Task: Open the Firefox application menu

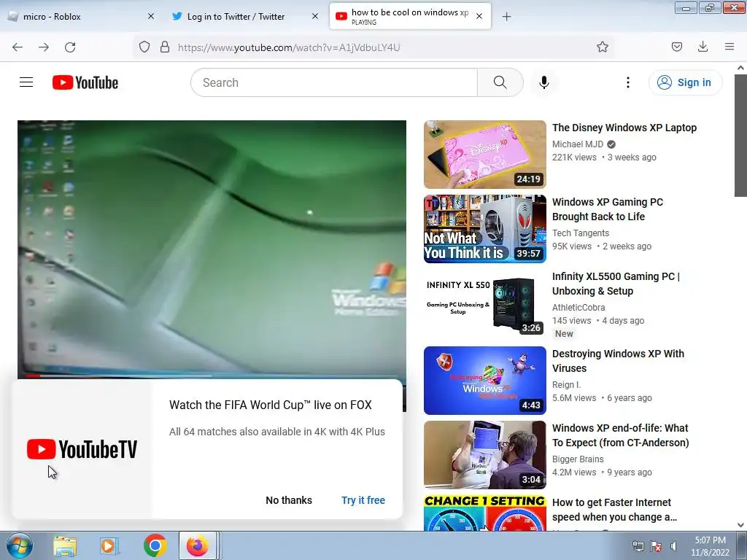Action: point(729,47)
